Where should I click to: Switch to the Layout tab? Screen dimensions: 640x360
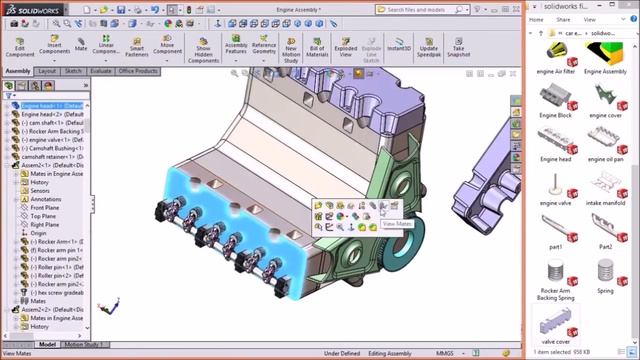[x=47, y=71]
